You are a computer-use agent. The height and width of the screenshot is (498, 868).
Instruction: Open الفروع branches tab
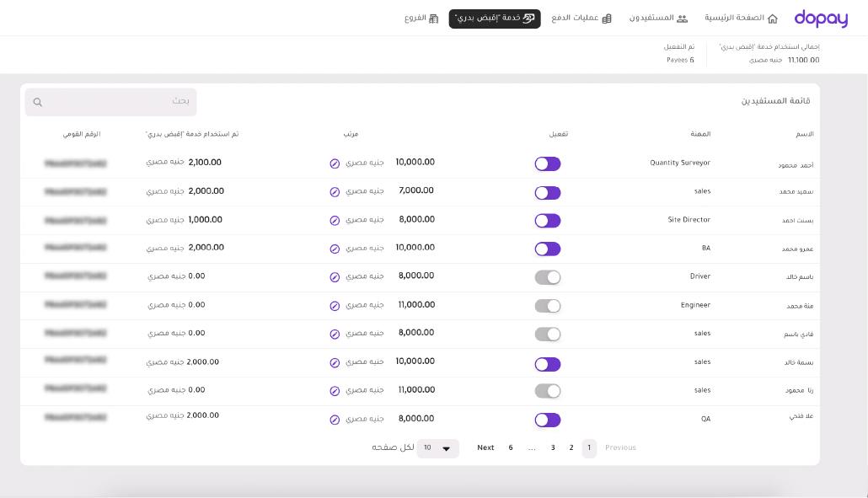421,19
